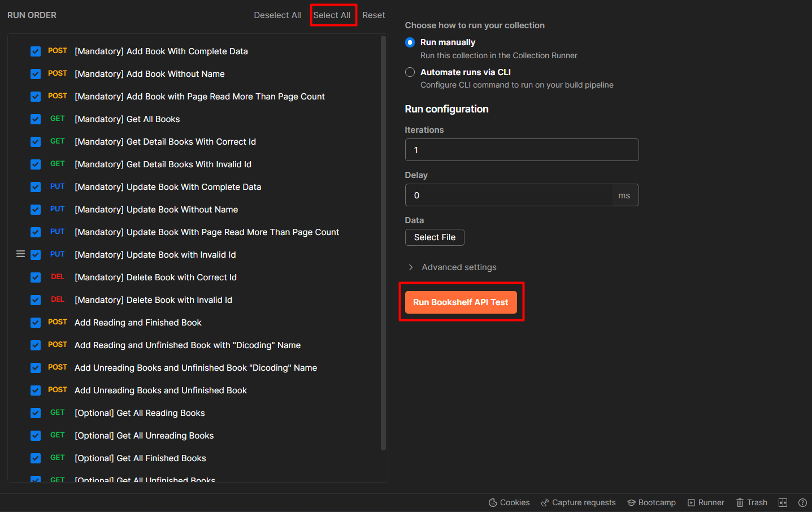
Task: Click Select File under Data
Action: [x=435, y=237]
